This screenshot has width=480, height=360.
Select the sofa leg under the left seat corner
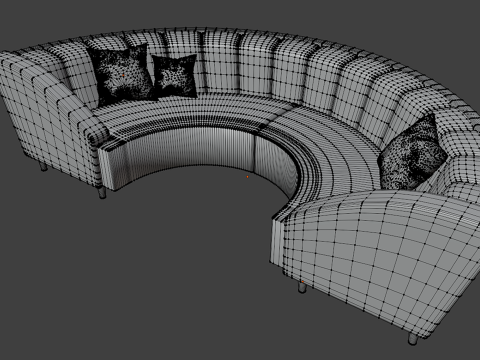click(x=102, y=193)
